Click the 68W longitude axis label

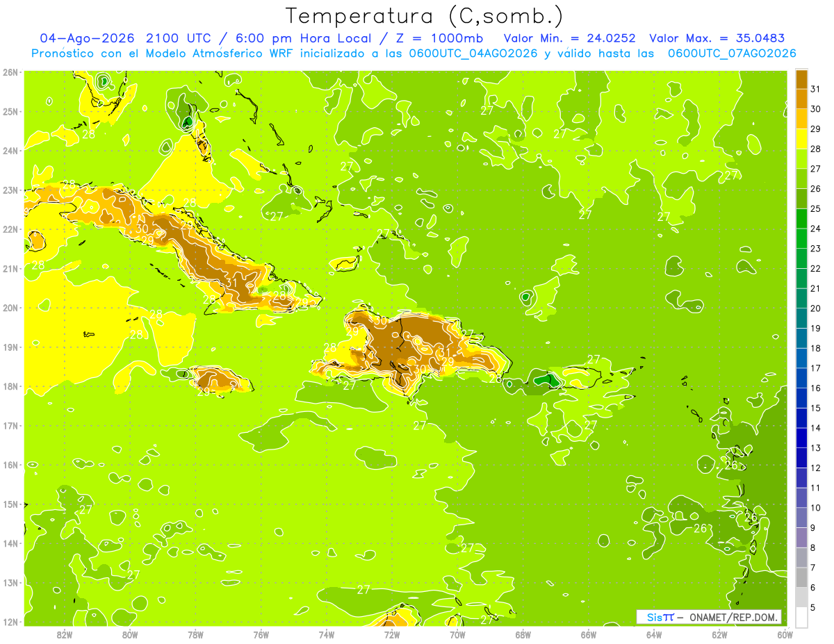tap(523, 634)
